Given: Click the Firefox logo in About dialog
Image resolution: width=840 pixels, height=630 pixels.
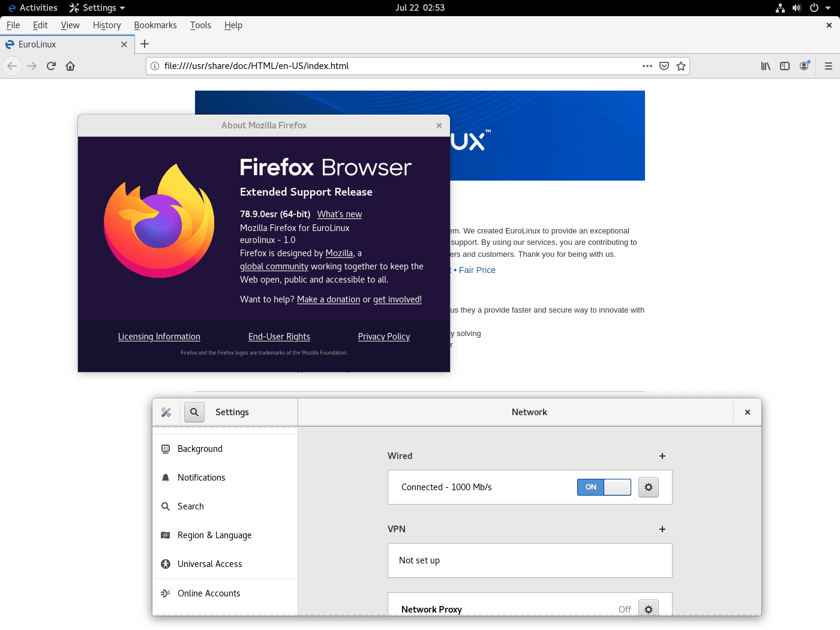Looking at the screenshot, I should (159, 221).
